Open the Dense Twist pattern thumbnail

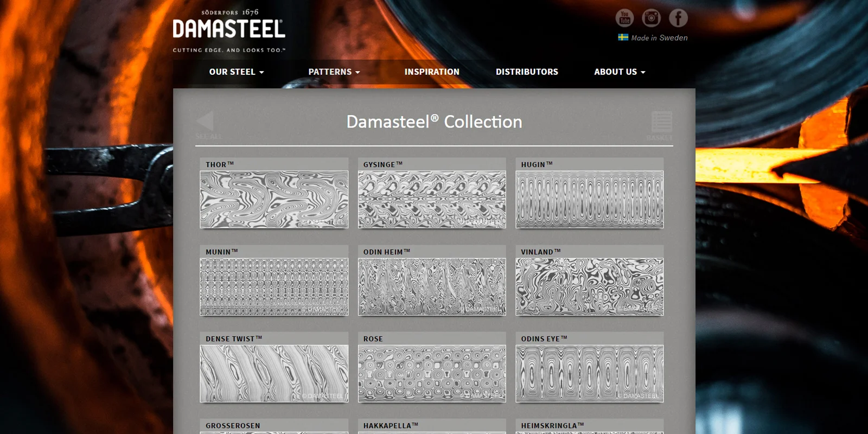click(x=274, y=373)
